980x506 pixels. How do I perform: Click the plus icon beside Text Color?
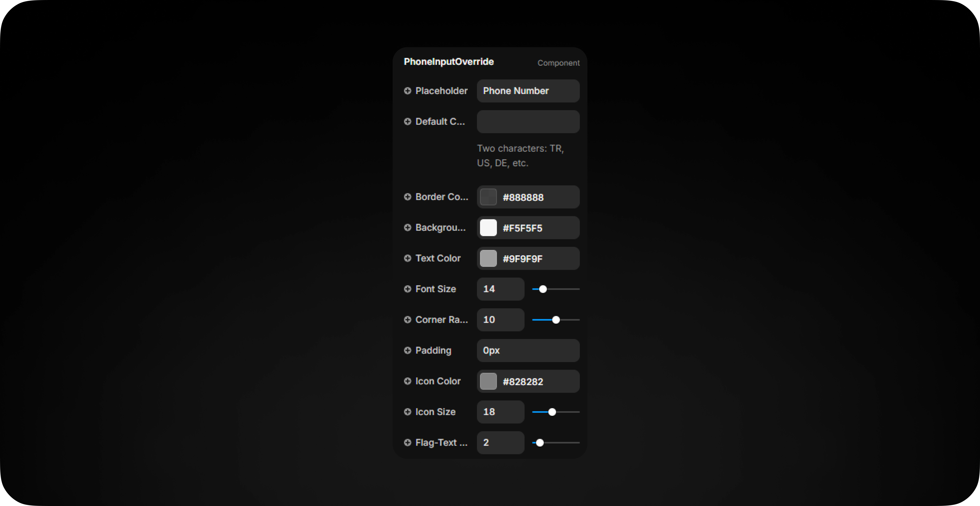pyautogui.click(x=407, y=258)
